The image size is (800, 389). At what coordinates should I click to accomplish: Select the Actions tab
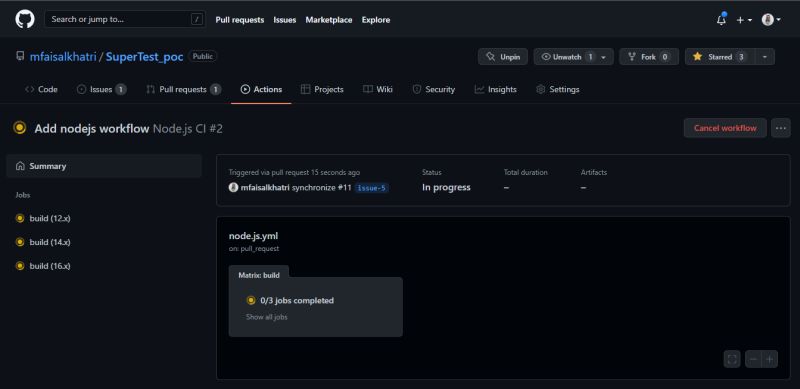(x=261, y=89)
